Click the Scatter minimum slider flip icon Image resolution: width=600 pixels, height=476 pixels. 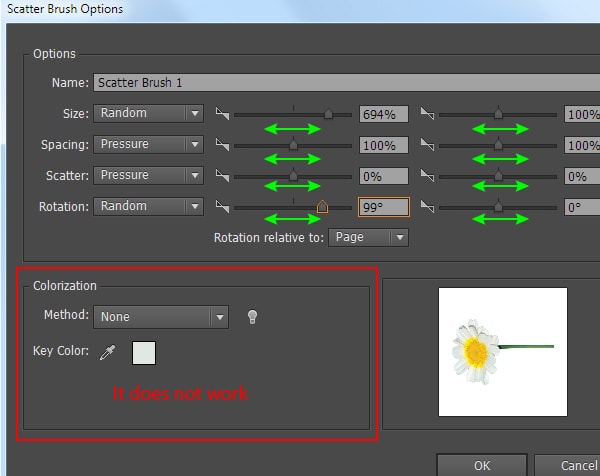pos(222,175)
